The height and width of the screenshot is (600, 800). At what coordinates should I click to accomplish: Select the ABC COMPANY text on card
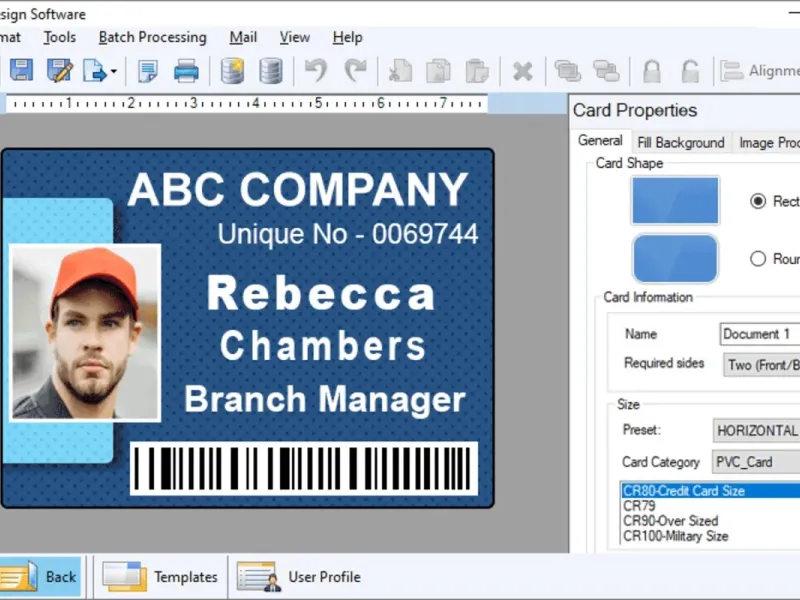(x=297, y=189)
